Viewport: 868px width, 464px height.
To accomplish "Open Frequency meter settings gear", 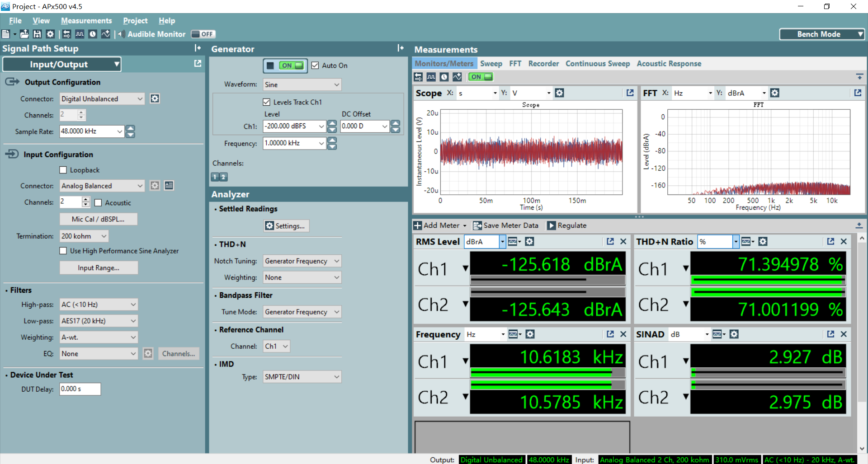I will (530, 334).
